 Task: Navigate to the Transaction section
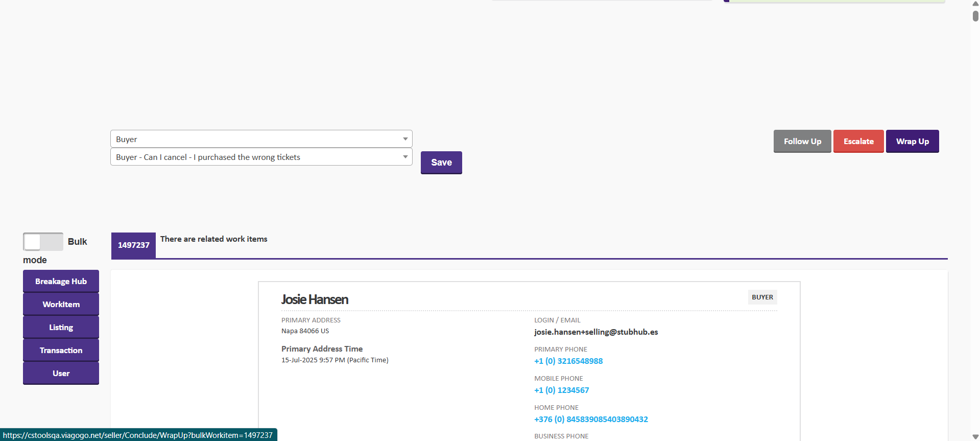(x=61, y=351)
